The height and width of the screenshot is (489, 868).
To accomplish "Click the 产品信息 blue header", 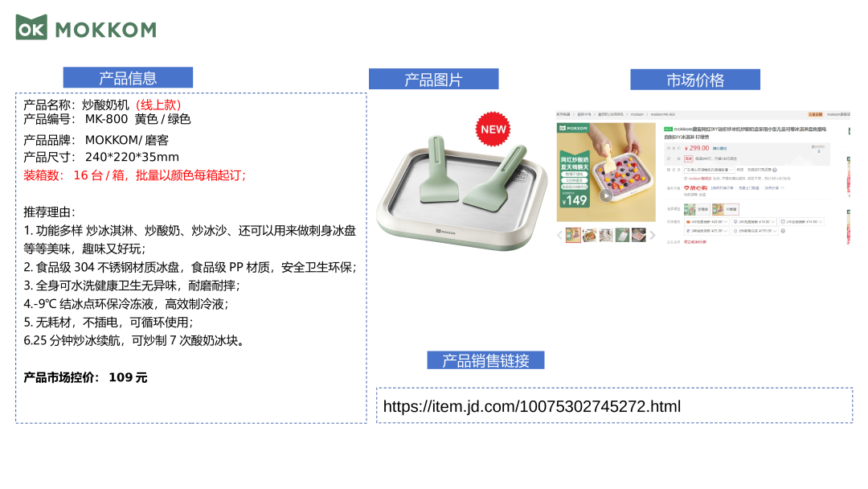I will (x=128, y=77).
